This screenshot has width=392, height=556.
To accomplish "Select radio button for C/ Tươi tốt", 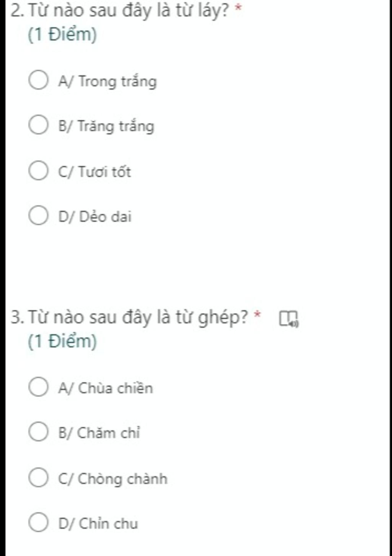I will click(38, 170).
